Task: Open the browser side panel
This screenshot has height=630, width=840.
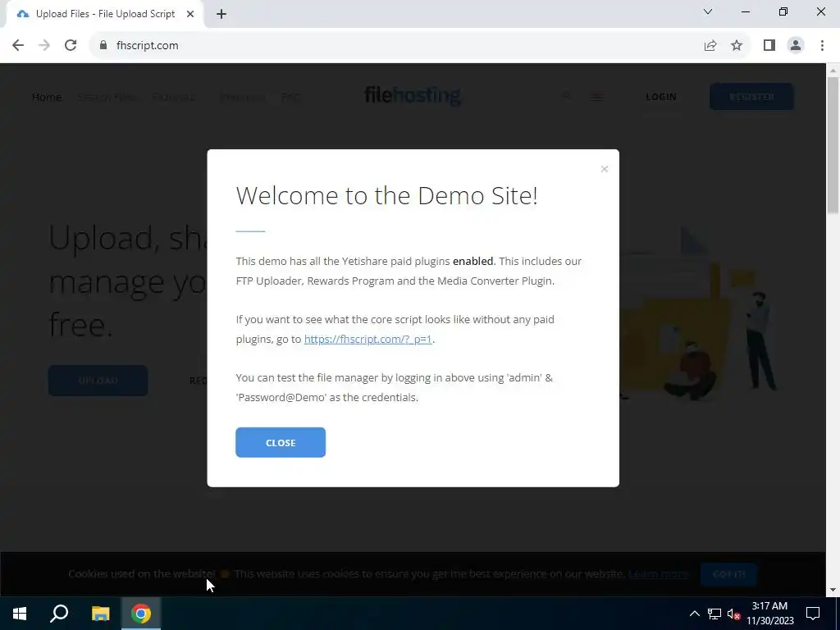Action: click(x=769, y=46)
